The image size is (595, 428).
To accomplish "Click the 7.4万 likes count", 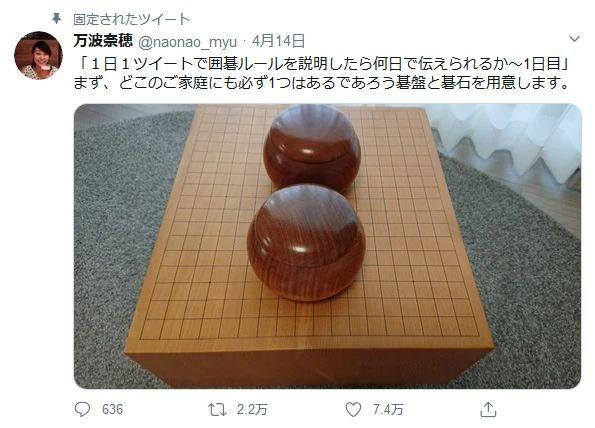I will 388,409.
